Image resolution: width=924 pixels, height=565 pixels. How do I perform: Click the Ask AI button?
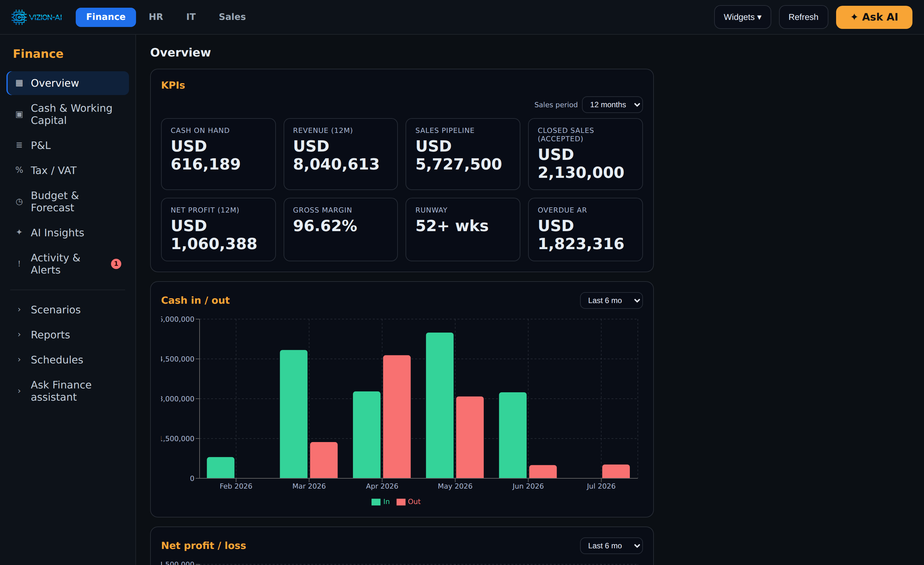874,17
